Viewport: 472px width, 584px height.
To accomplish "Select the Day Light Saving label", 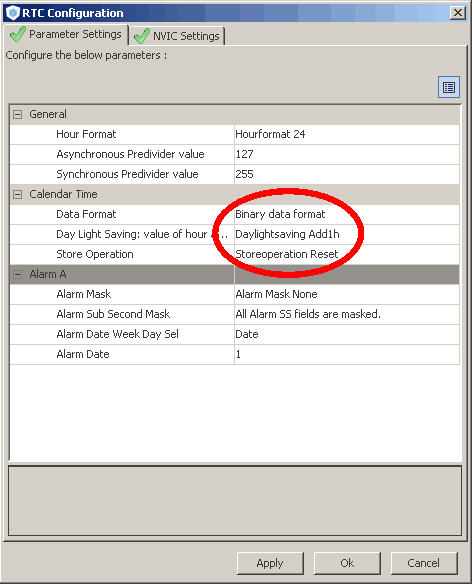I will coord(142,234).
